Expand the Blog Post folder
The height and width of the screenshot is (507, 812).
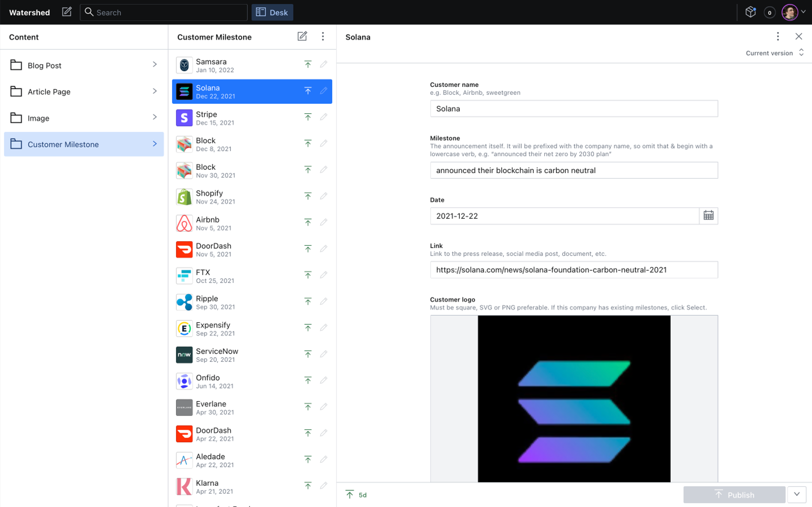[84, 65]
